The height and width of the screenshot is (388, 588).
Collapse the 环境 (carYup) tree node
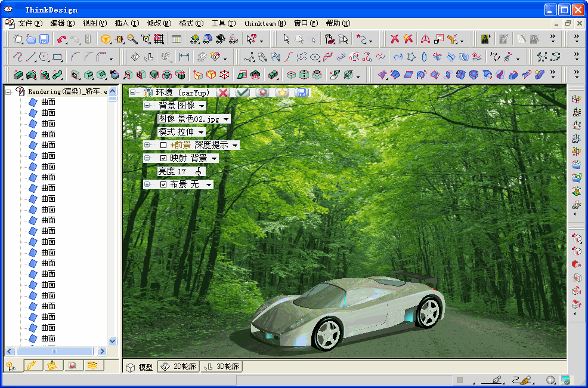133,93
